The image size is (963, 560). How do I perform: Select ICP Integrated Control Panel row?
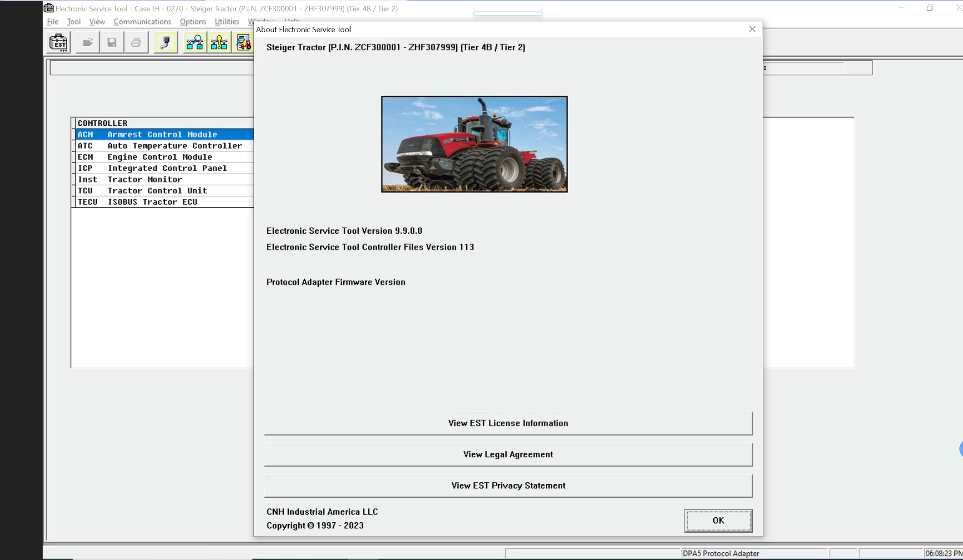click(x=165, y=168)
